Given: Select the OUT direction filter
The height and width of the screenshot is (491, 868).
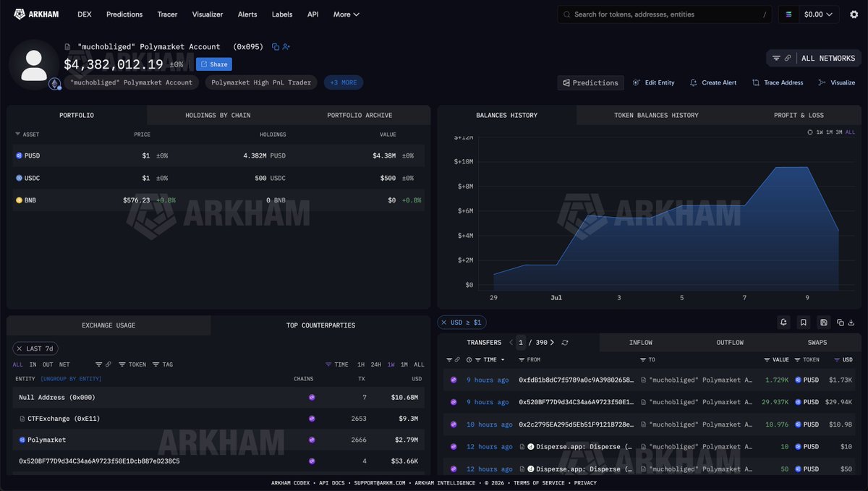Looking at the screenshot, I should pos(48,364).
